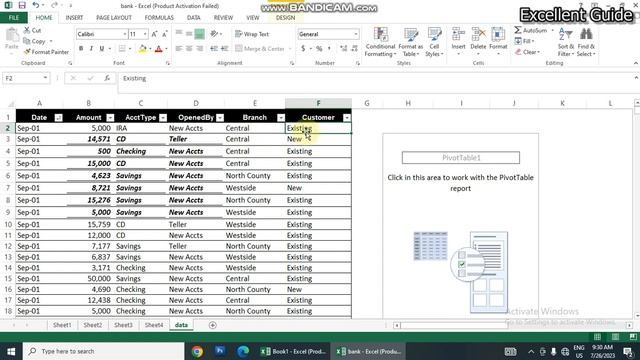Image resolution: width=640 pixels, height=360 pixels.
Task: Toggle Bold formatting
Action: (x=81, y=49)
